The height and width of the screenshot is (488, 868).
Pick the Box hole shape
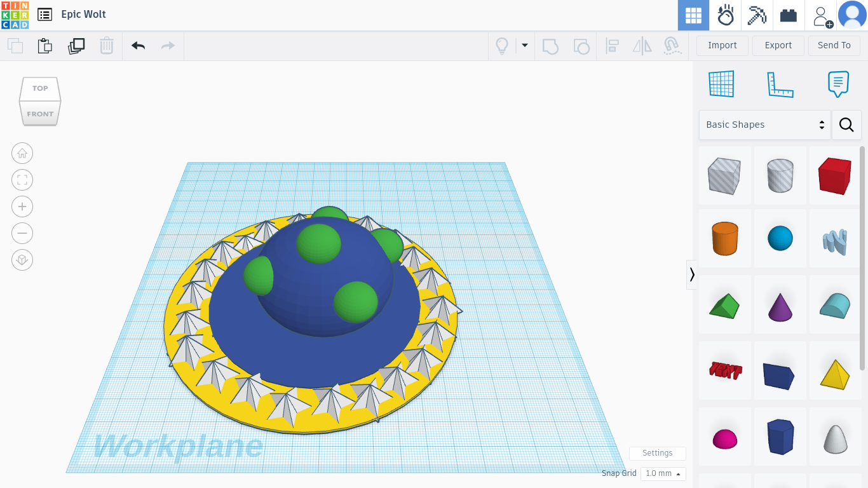tap(725, 176)
